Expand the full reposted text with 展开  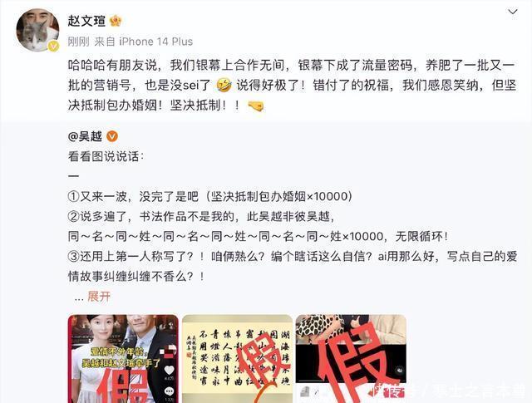(x=99, y=297)
